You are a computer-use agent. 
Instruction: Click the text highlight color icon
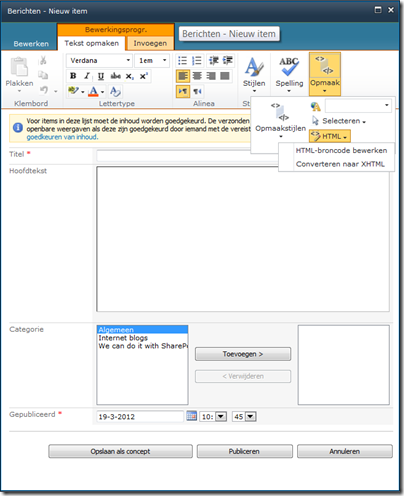pyautogui.click(x=73, y=91)
